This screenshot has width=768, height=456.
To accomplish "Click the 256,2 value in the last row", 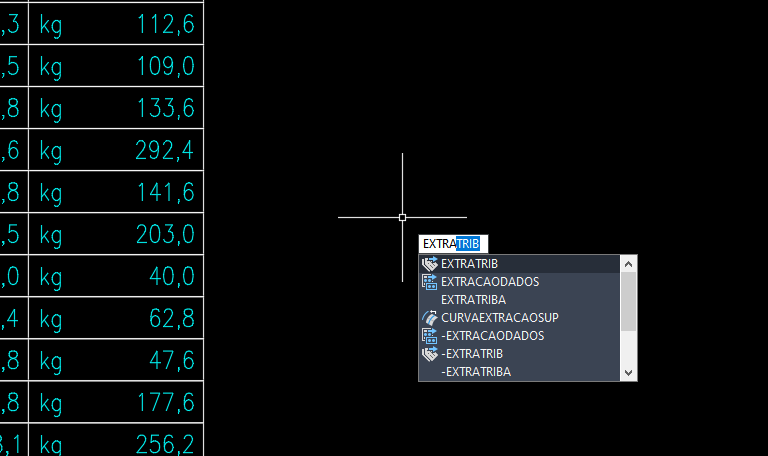I will tap(164, 443).
